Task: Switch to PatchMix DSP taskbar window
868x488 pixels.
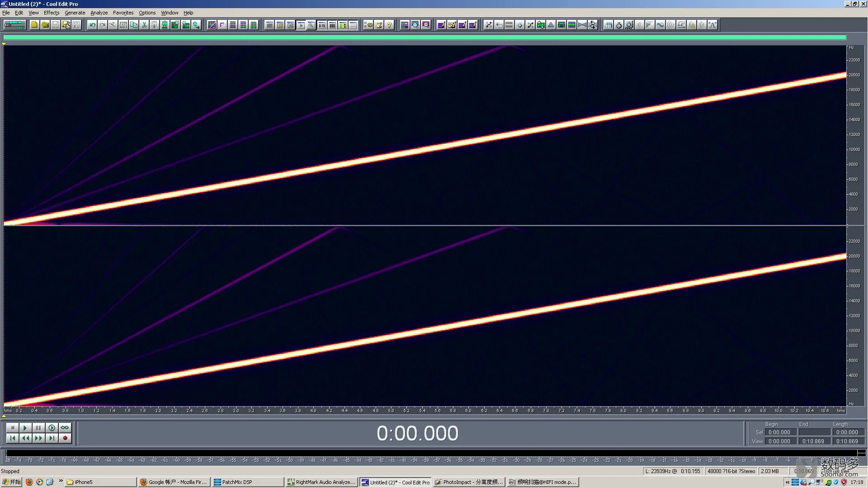Action: [x=248, y=482]
